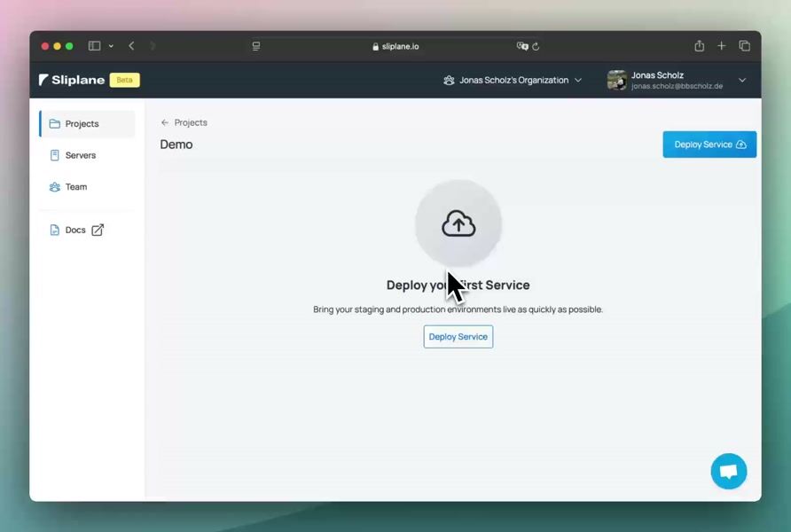Show the Safari tab overview
791x532 pixels.
[745, 46]
